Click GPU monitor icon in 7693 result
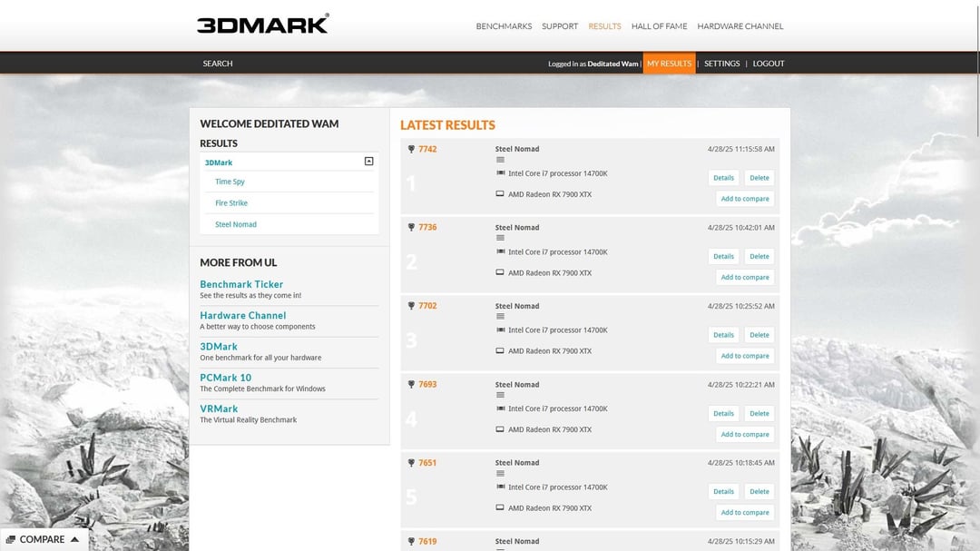980x551 pixels. (x=500, y=429)
